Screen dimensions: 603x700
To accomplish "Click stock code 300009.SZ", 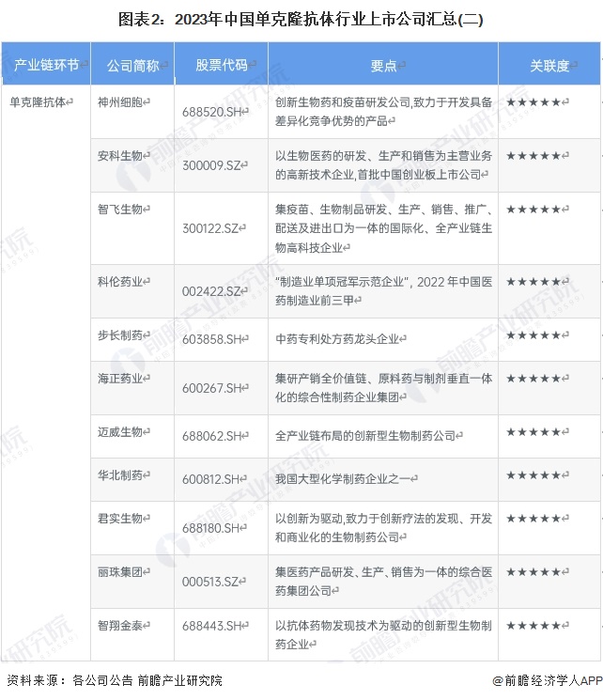I will pyautogui.click(x=211, y=165).
